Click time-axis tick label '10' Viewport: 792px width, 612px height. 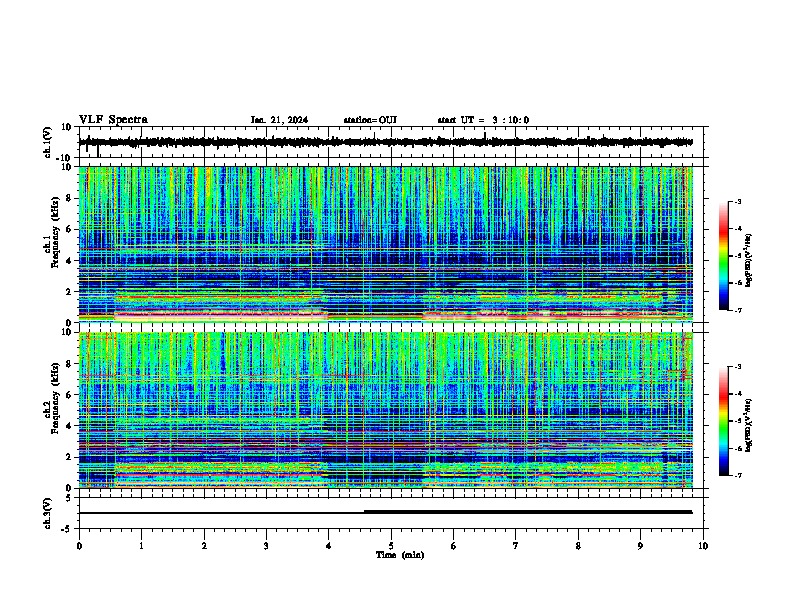coord(703,546)
